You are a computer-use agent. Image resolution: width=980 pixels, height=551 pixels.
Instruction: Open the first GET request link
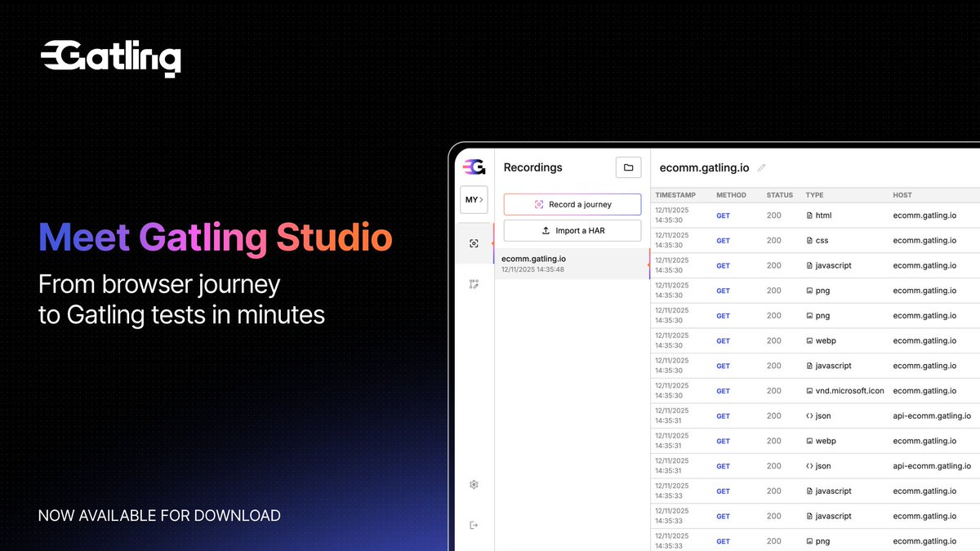pos(722,216)
